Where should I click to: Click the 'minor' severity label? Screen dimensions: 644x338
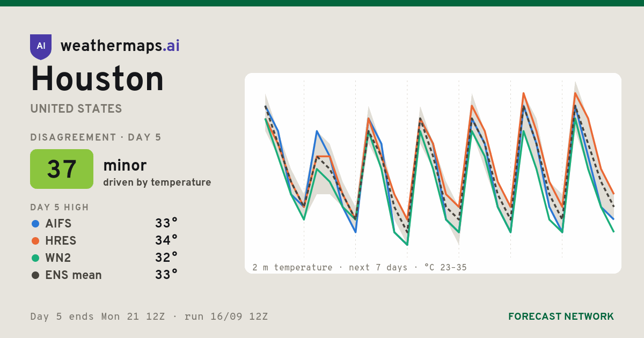point(125,165)
